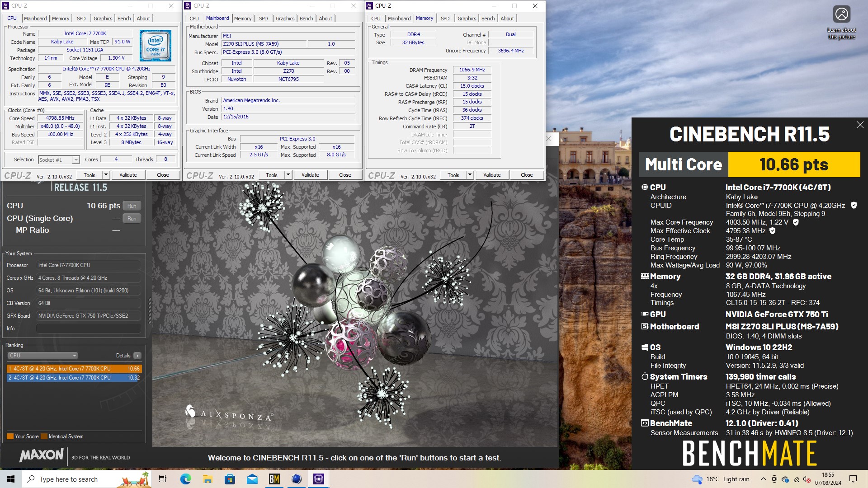Open Graphics tab in second CPU-Z window
The height and width of the screenshot is (488, 868).
click(285, 19)
